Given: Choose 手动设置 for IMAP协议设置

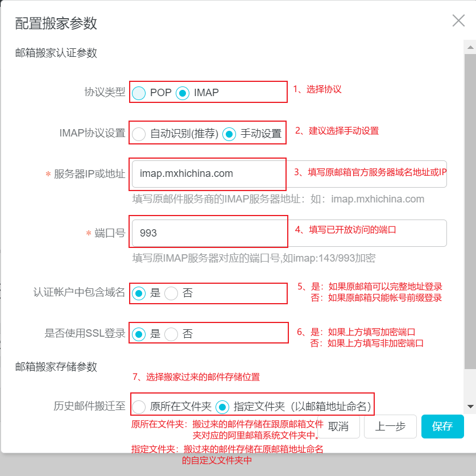Looking at the screenshot, I should click(229, 134).
